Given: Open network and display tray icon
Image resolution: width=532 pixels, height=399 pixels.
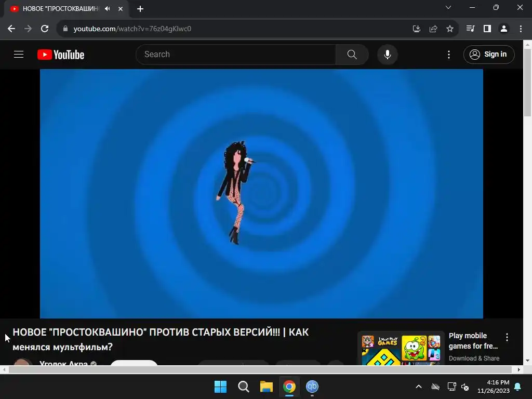Looking at the screenshot, I should pos(451,387).
